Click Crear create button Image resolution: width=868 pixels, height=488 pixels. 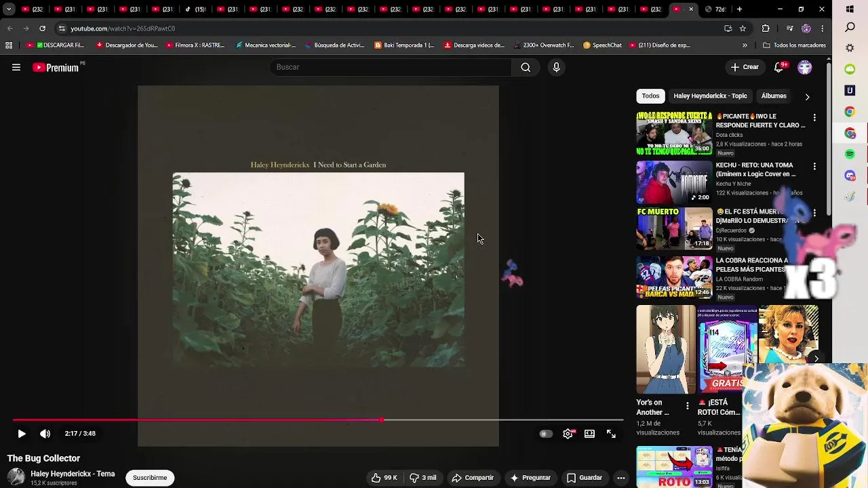tap(745, 67)
